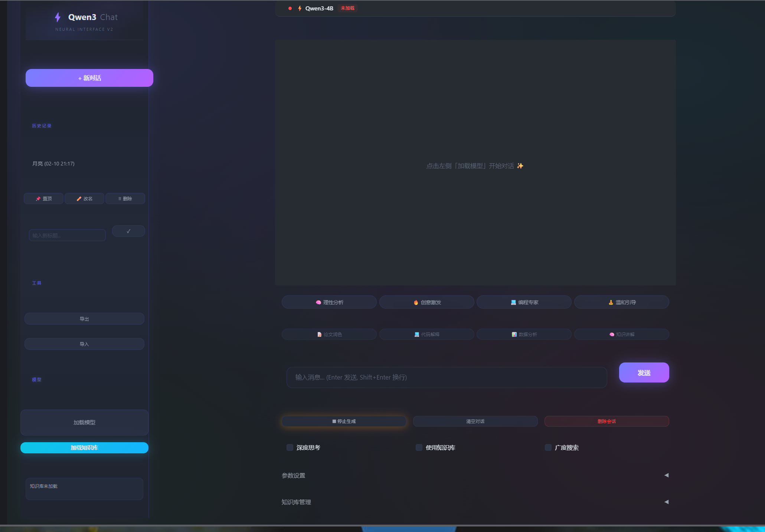
Task: Click the 加载模型 button
Action: [84, 423]
